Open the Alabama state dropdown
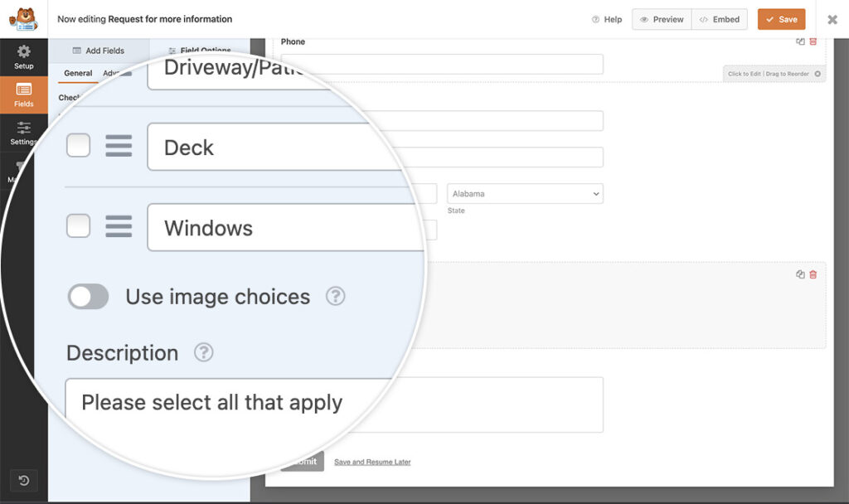 (x=524, y=193)
